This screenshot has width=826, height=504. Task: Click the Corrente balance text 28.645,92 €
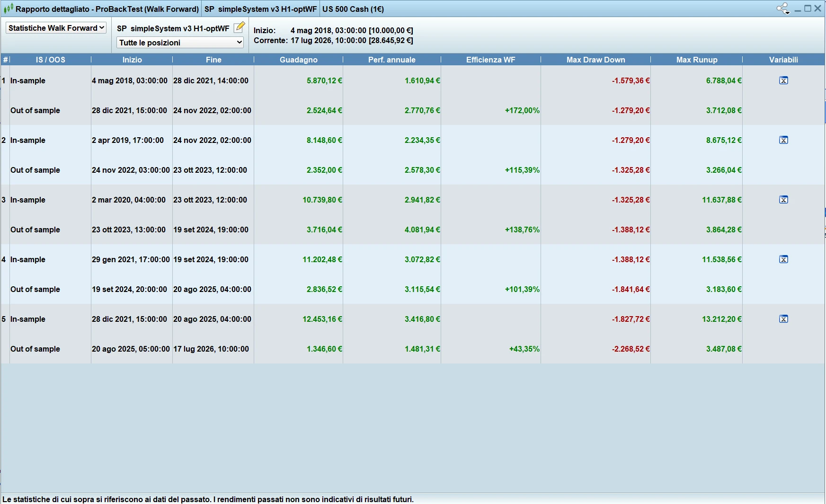(391, 40)
